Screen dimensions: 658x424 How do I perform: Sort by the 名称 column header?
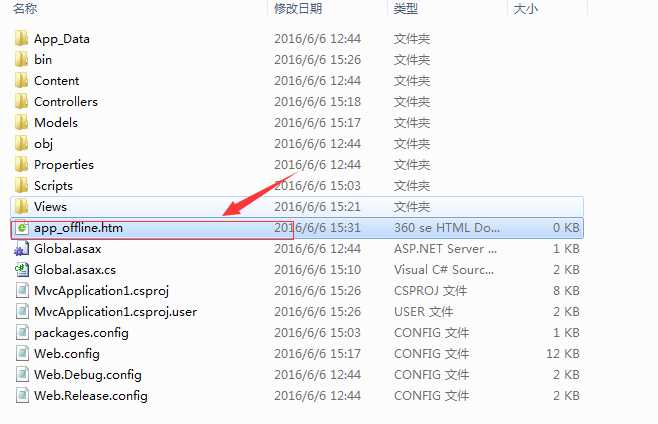pyautogui.click(x=25, y=8)
